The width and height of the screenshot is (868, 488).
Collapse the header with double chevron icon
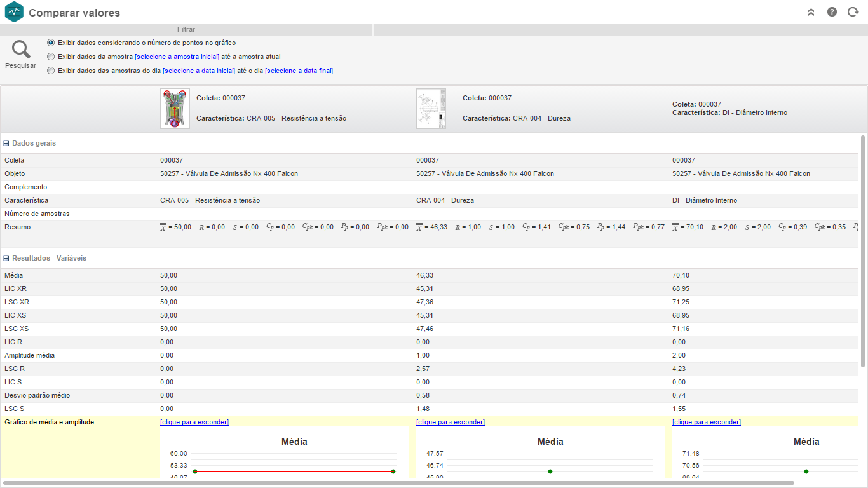pos(811,12)
